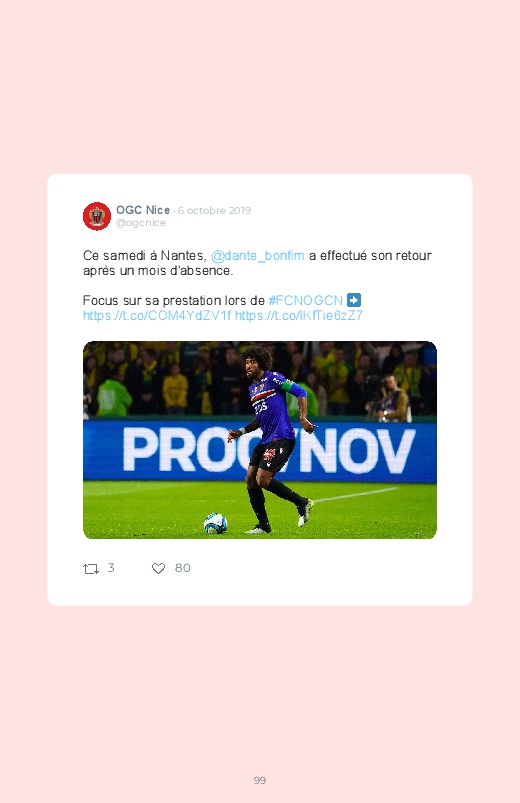Click the OGC Nice profile avatar
Viewport: 520px width, 803px height.
coord(97,216)
